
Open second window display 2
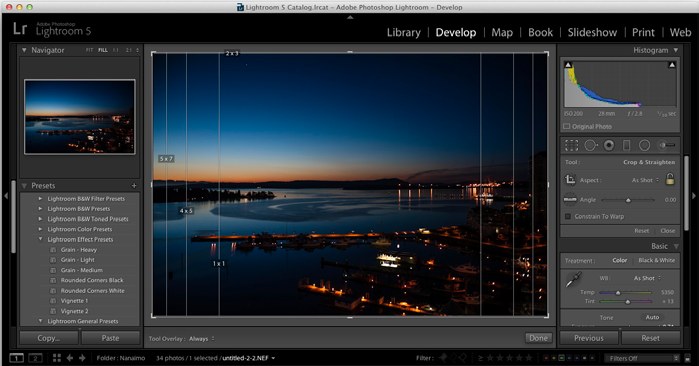pyautogui.click(x=35, y=358)
